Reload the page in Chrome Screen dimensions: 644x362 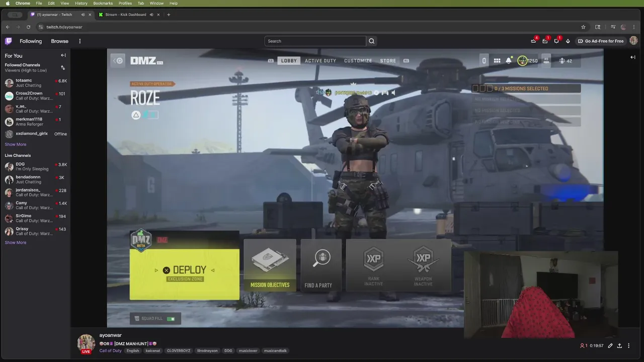(28, 27)
